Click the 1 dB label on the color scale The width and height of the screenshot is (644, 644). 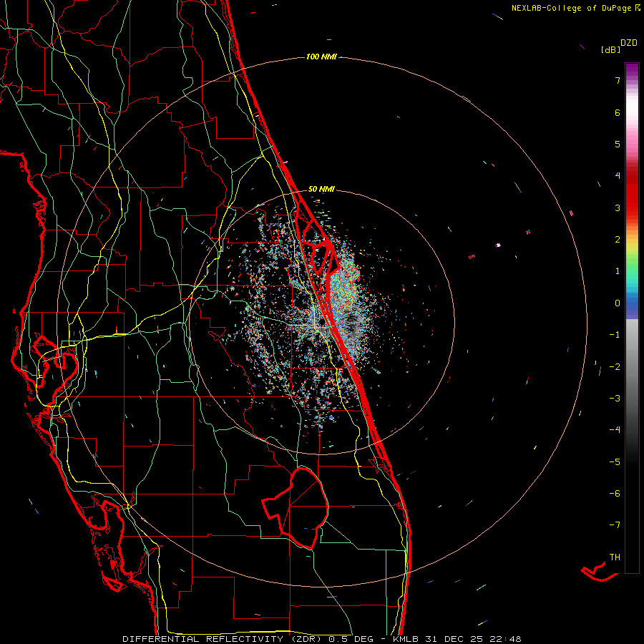pyautogui.click(x=618, y=271)
